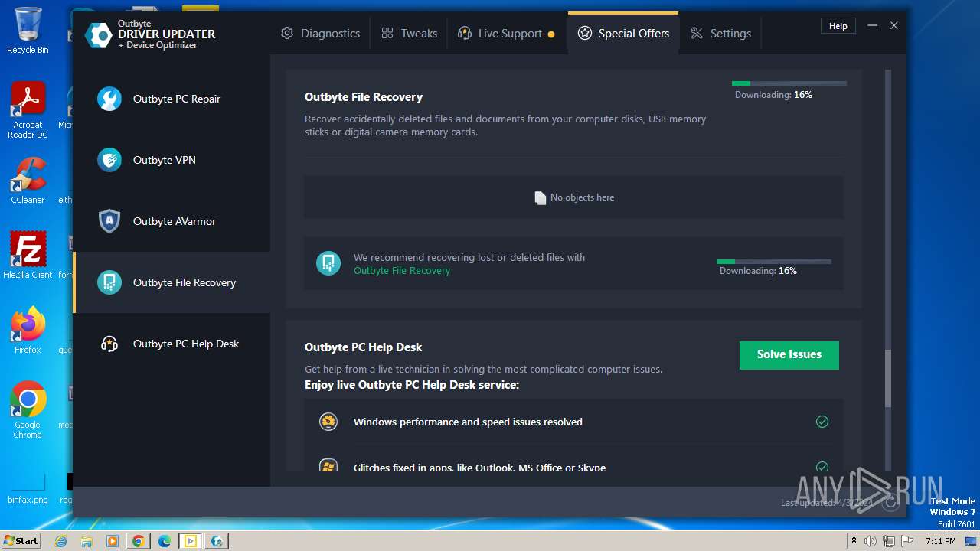Click the 'No objects here' document icon

[540, 197]
